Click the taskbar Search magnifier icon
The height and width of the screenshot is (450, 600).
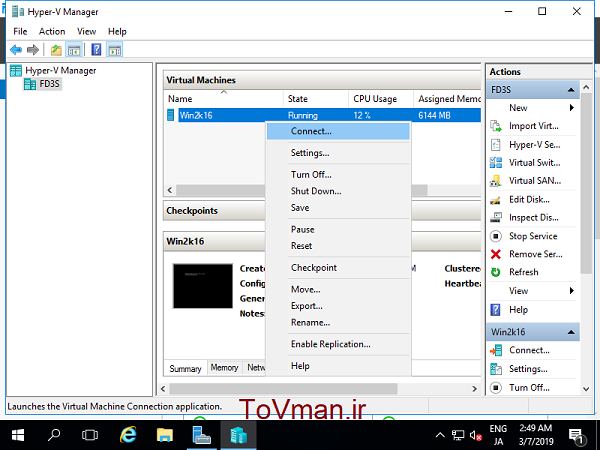coord(54,435)
